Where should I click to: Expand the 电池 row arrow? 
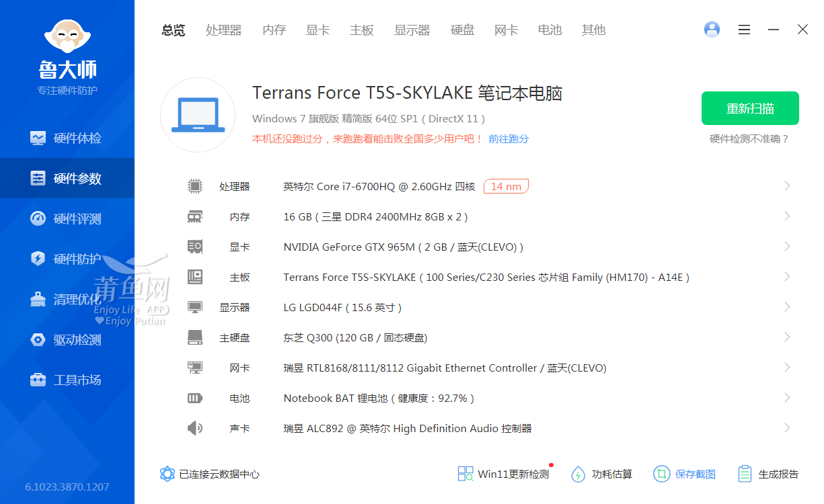tap(787, 398)
